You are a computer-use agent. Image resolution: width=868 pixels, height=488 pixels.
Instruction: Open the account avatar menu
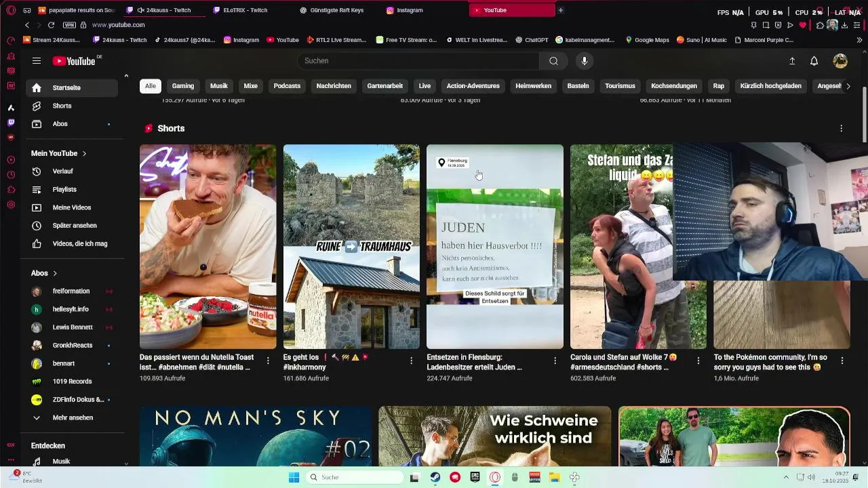click(840, 61)
